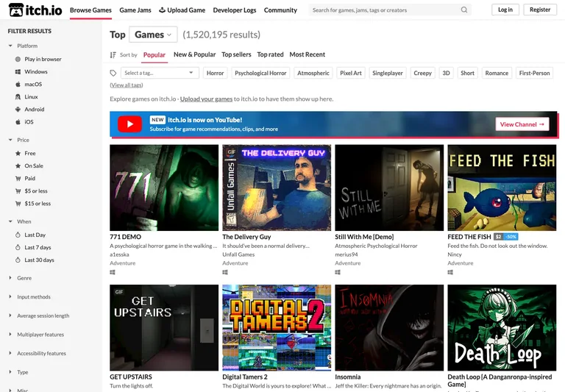565x392 pixels.
Task: Sort by Top rated
Action: point(270,54)
